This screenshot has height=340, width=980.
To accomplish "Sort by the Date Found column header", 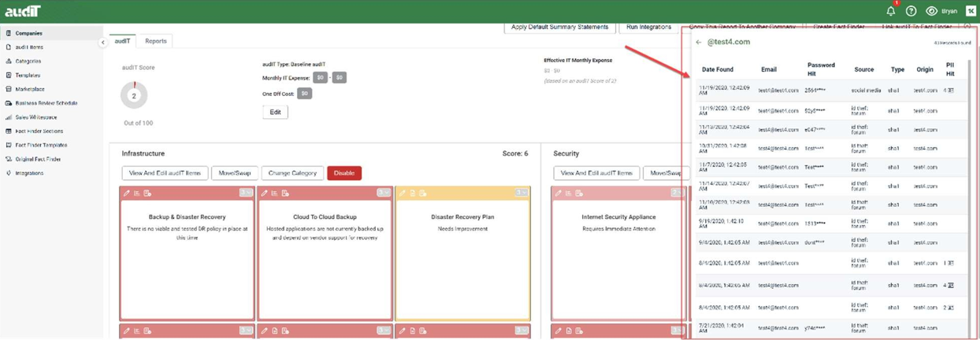I will 718,69.
